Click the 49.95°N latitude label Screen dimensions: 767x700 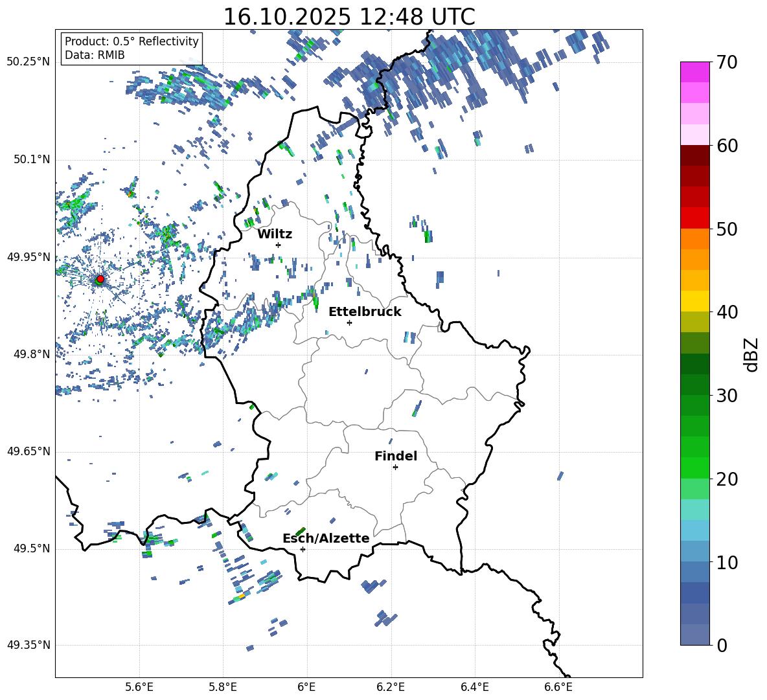click(x=29, y=257)
